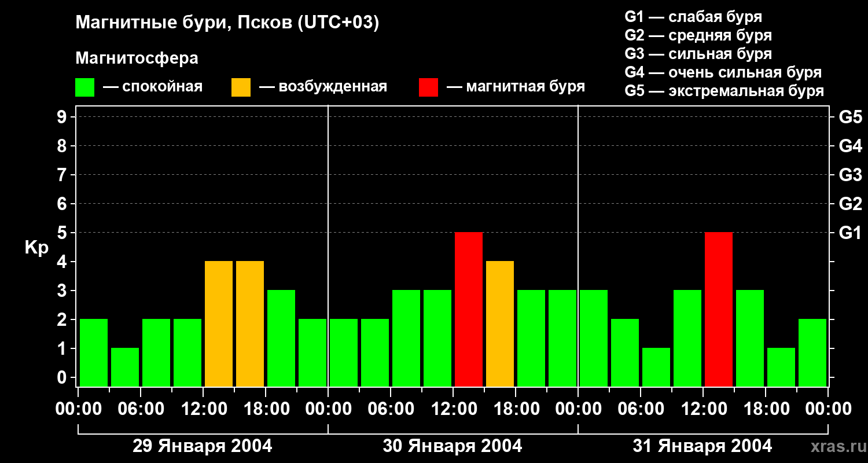Screen dimensions: 868x463
Task: Click the orange "возбужденная" legend swatch
Action: tap(241, 87)
